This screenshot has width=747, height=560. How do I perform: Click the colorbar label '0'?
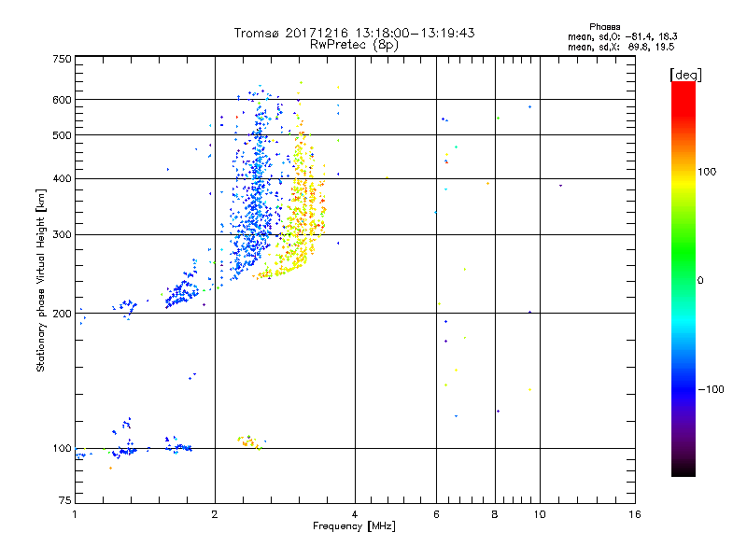point(700,281)
